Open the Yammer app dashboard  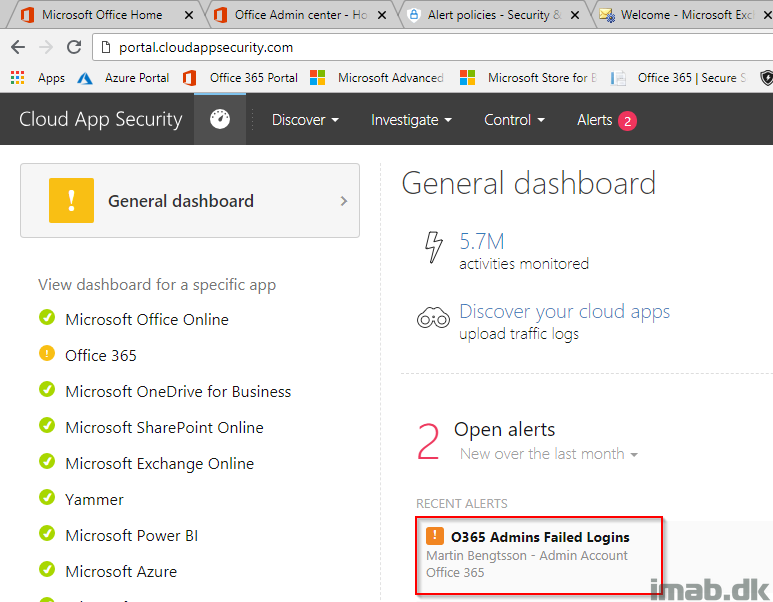coord(94,499)
